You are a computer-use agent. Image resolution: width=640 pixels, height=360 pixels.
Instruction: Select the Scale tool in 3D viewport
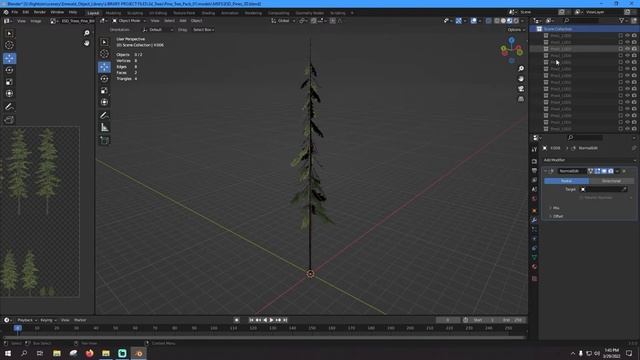(x=104, y=90)
